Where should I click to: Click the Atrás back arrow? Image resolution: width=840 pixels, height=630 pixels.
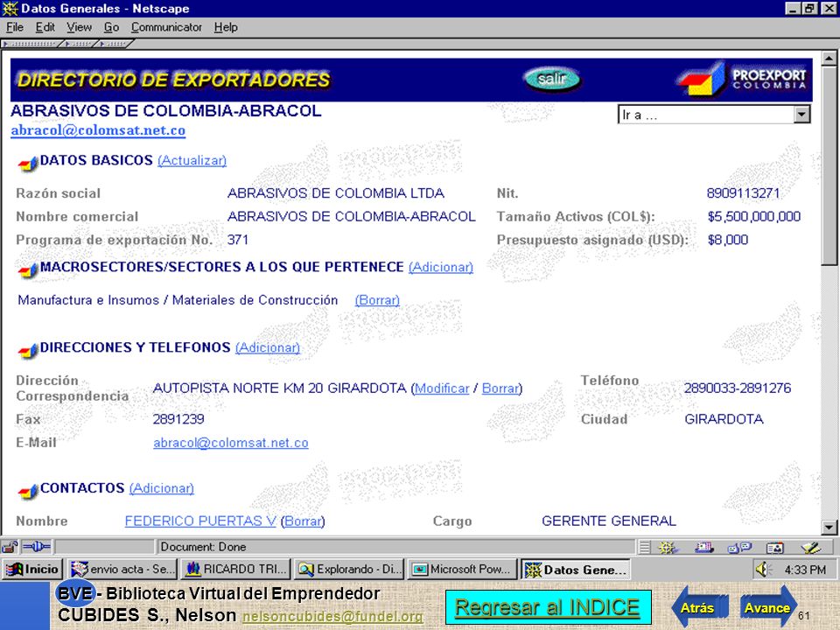click(x=698, y=607)
